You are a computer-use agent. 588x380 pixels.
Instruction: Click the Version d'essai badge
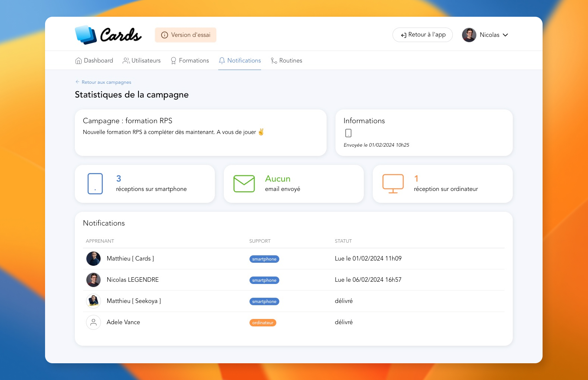point(186,35)
